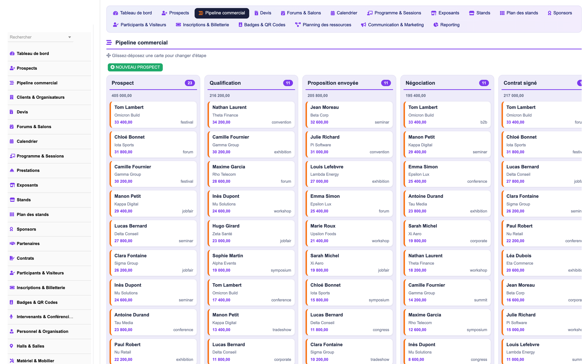This screenshot has width=588, height=364.
Task: Click the Devis sidebar icon
Action: coord(11,112)
